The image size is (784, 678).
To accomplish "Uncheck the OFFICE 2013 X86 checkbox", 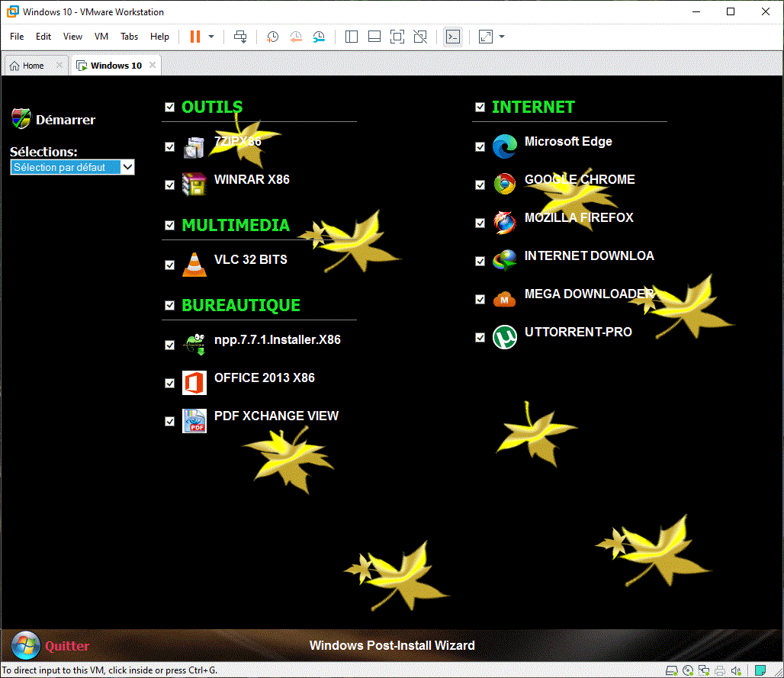I will (x=169, y=384).
